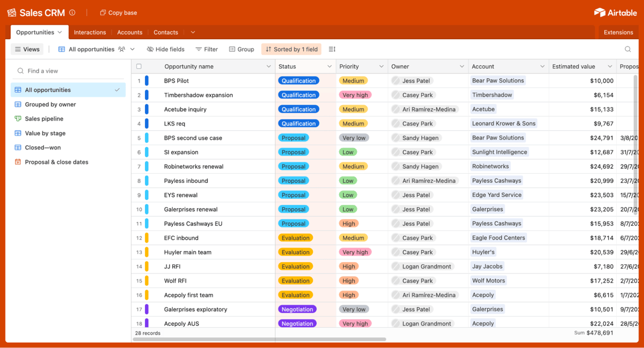Focus the Find a view search field
Screen dimensions: 644x348
(68, 71)
